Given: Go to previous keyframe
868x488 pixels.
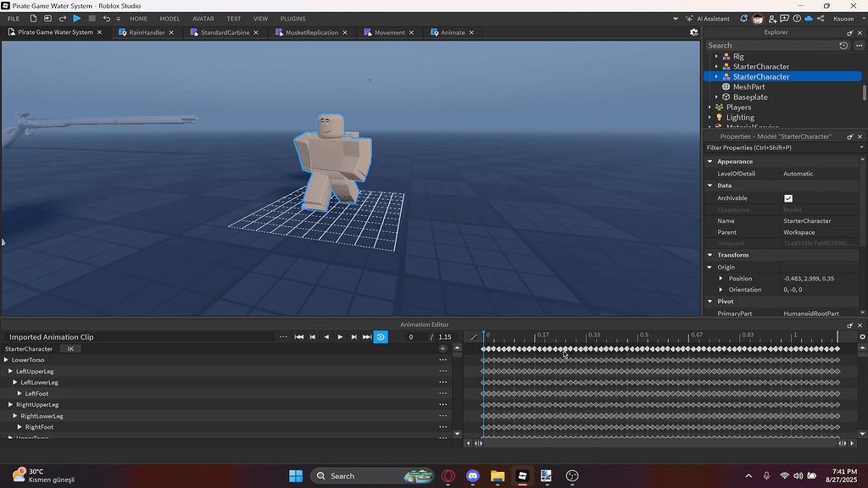Looking at the screenshot, I should pos(313,337).
